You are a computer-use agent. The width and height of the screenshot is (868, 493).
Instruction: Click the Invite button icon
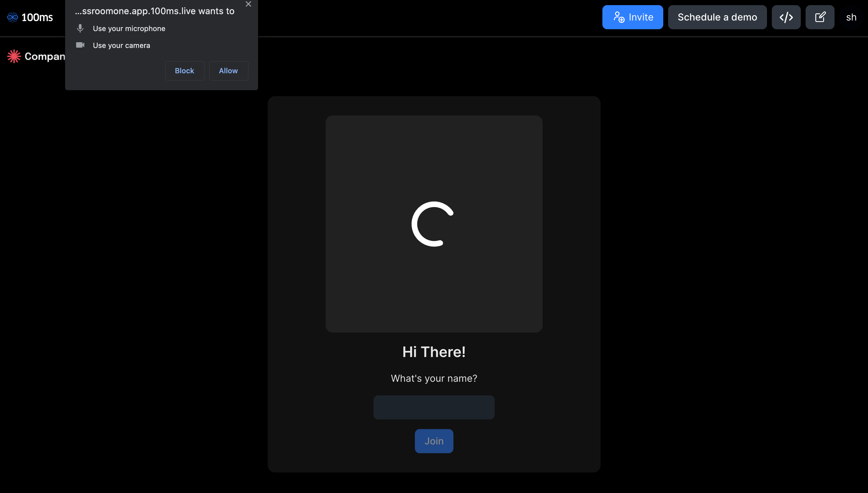click(x=619, y=17)
